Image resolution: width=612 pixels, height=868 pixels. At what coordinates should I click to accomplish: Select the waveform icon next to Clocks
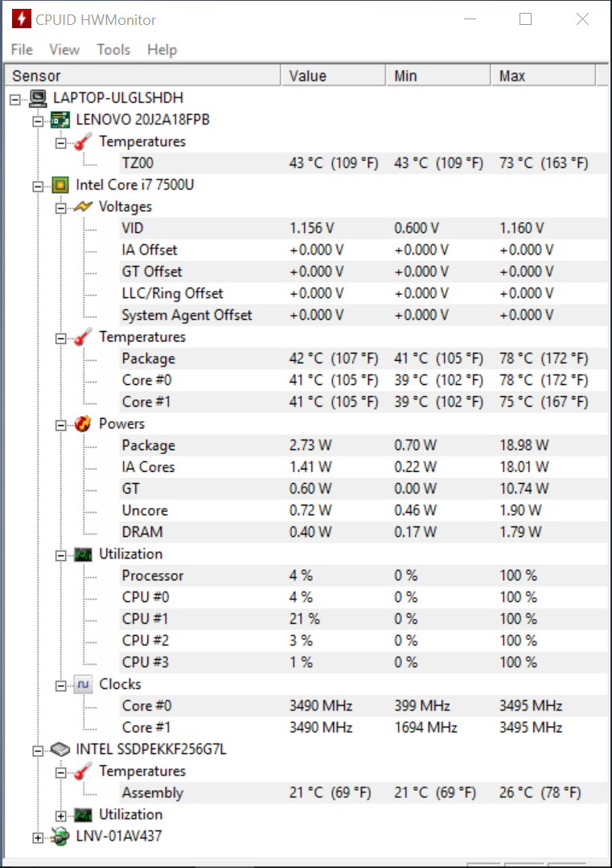(83, 685)
